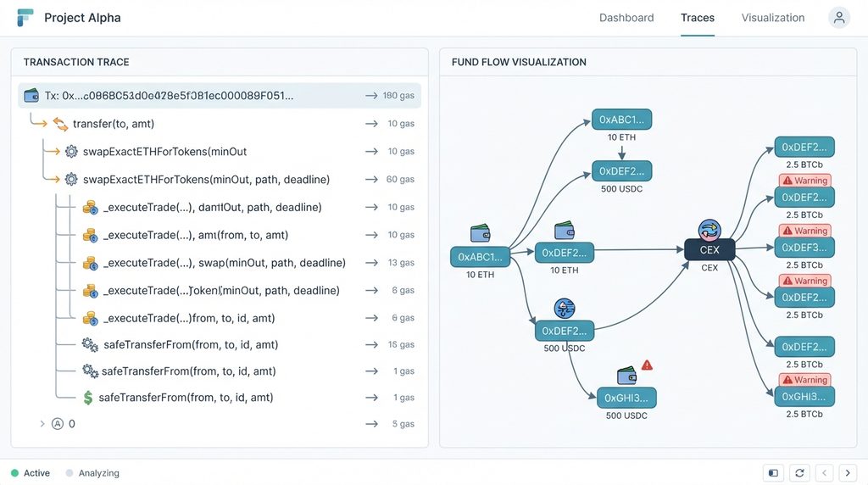Click gears icon on the 15 gas safeTransferFrom row
The height and width of the screenshot is (485, 868).
(90, 344)
